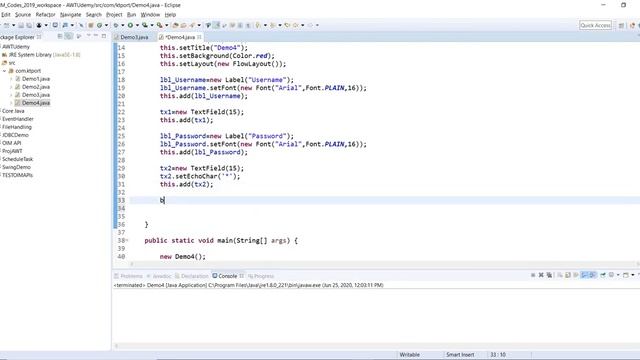The width and height of the screenshot is (640, 360).
Task: Click Remove All Terminated Launches in Console
Action: coord(549,275)
